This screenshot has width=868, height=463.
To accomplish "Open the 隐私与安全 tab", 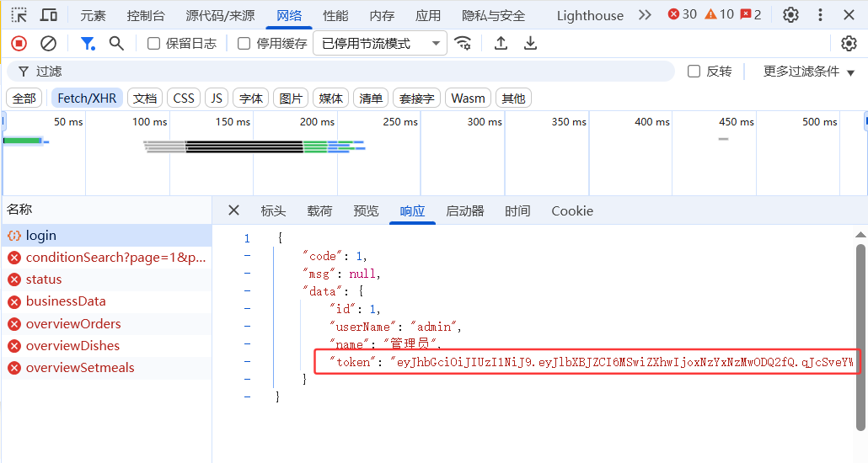I will pos(493,15).
